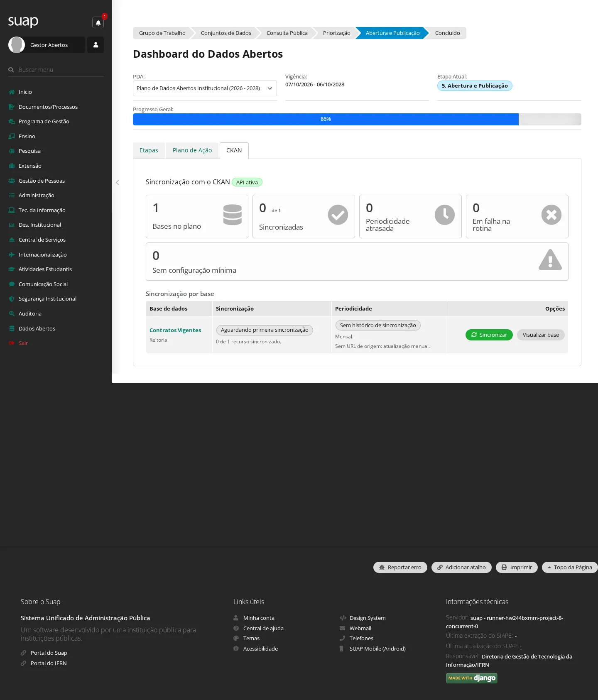This screenshot has height=700, width=598.
Task: Click the Gestão de Pessoas icon
Action: (x=12, y=181)
